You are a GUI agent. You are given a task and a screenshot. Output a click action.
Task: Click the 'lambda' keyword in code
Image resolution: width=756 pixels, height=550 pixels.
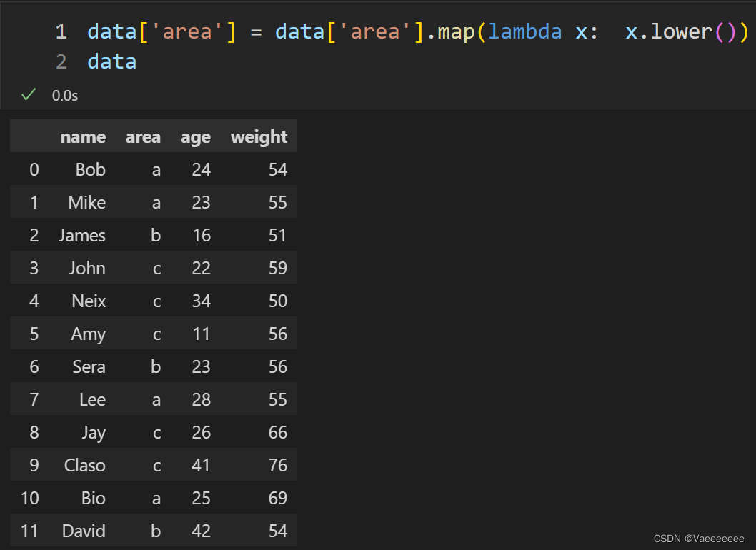click(x=525, y=32)
